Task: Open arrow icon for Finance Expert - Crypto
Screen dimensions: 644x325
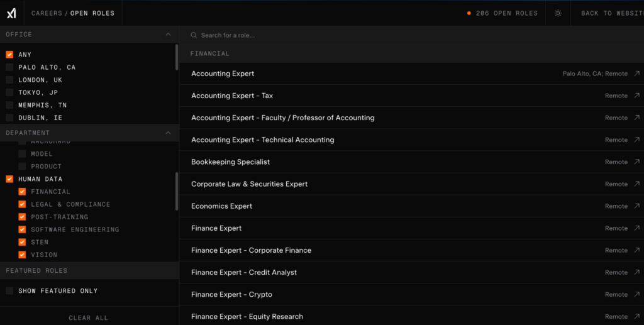Action: point(636,294)
